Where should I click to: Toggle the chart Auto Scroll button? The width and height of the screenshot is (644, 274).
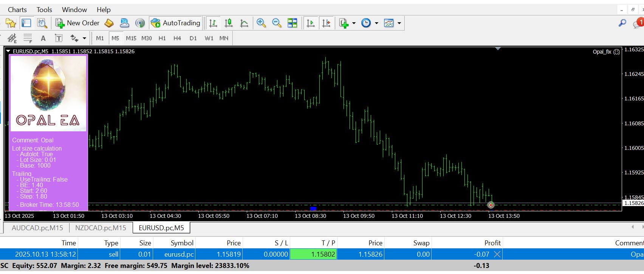pyautogui.click(x=311, y=23)
